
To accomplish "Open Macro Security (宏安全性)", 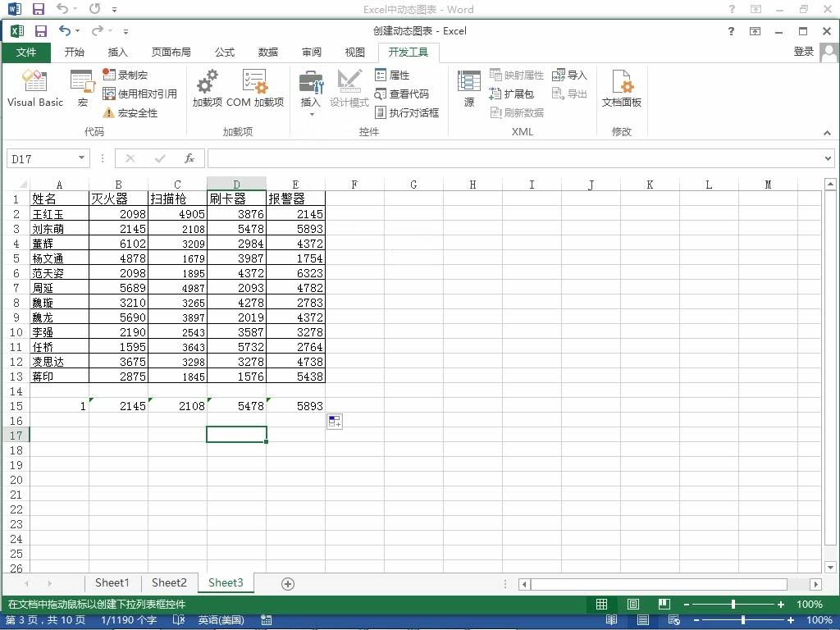I will point(130,112).
